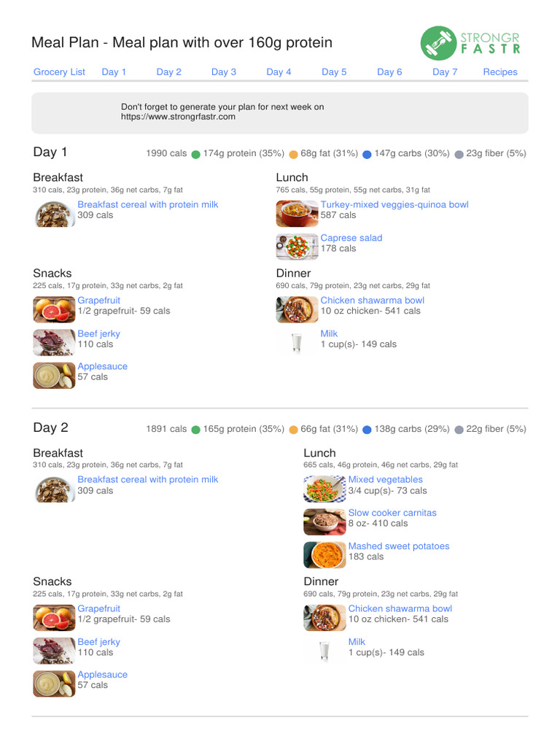This screenshot has width=560, height=747.
Task: Jump to the Day 4 tab
Action: (x=279, y=71)
